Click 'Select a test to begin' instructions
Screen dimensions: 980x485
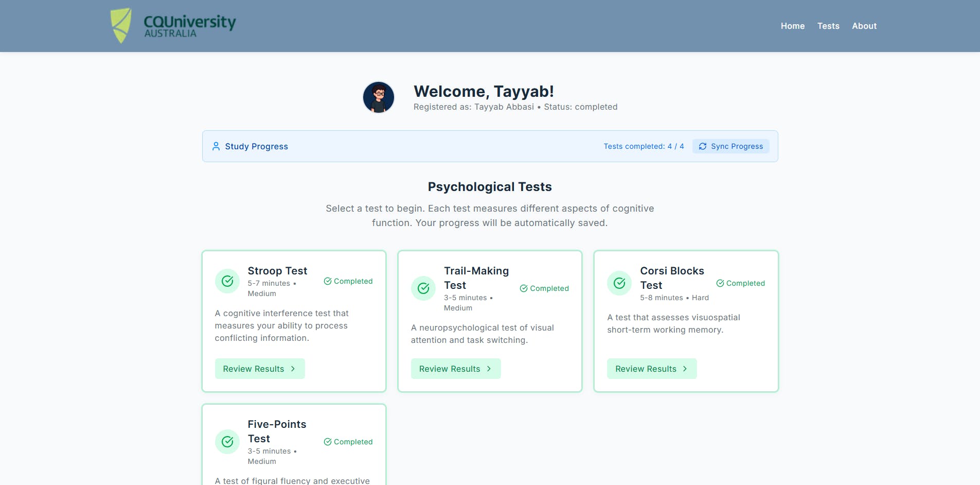[490, 216]
